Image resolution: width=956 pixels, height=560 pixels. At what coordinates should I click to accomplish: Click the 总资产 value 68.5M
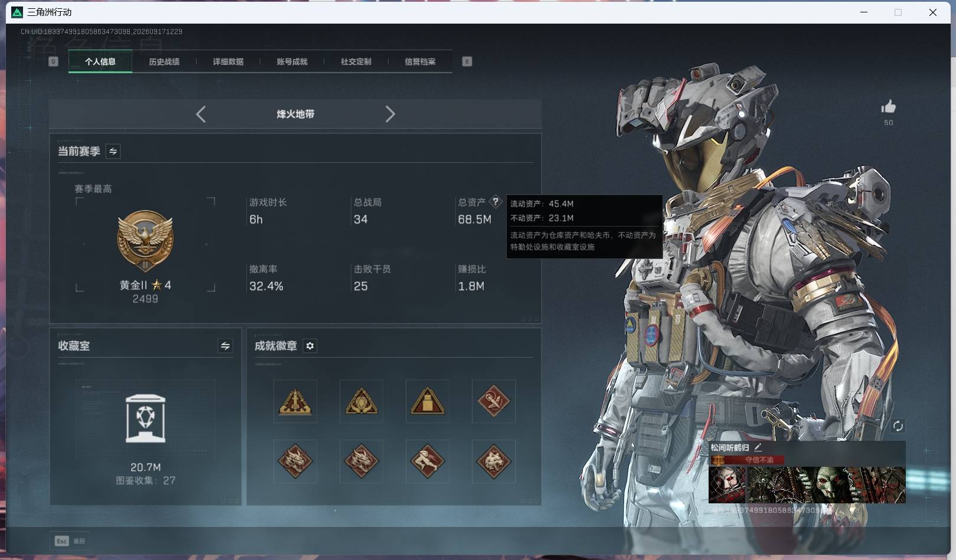coord(475,220)
